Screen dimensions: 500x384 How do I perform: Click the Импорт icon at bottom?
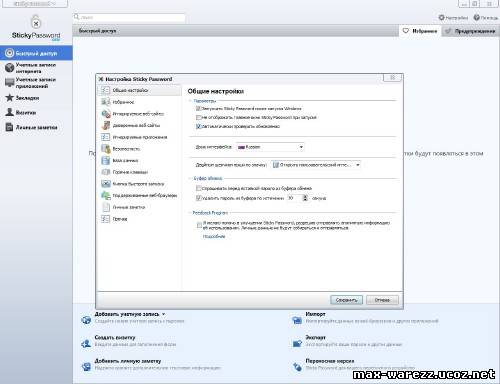[x=297, y=320]
